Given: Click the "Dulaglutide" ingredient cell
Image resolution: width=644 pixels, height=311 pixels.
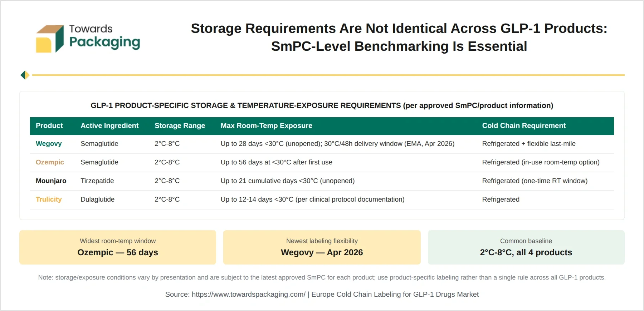Looking at the screenshot, I should 98,199.
